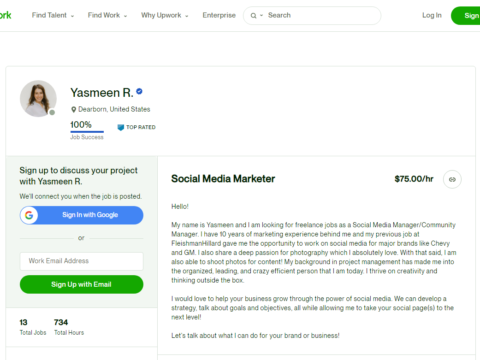Expand the Find Talent dropdown
Viewport: 480px width, 360px height.
point(53,15)
